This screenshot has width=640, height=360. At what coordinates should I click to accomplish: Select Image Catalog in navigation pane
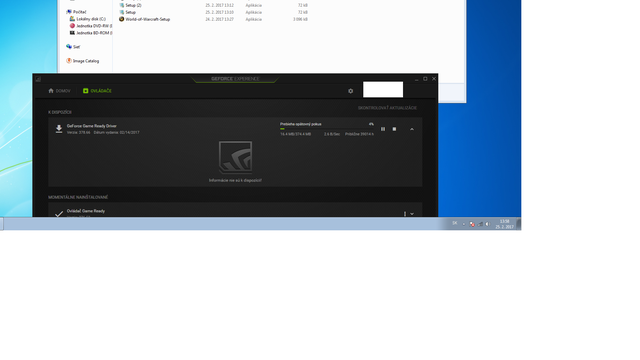point(83,61)
